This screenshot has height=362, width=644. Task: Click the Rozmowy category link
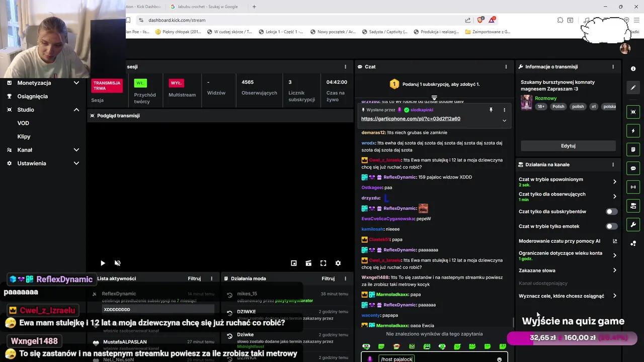coord(546,99)
